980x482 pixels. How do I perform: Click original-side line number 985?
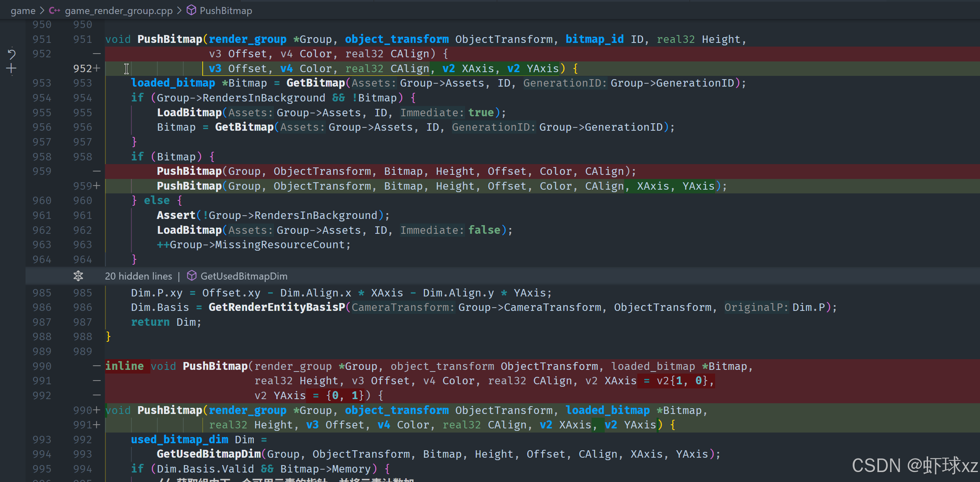[x=42, y=293]
